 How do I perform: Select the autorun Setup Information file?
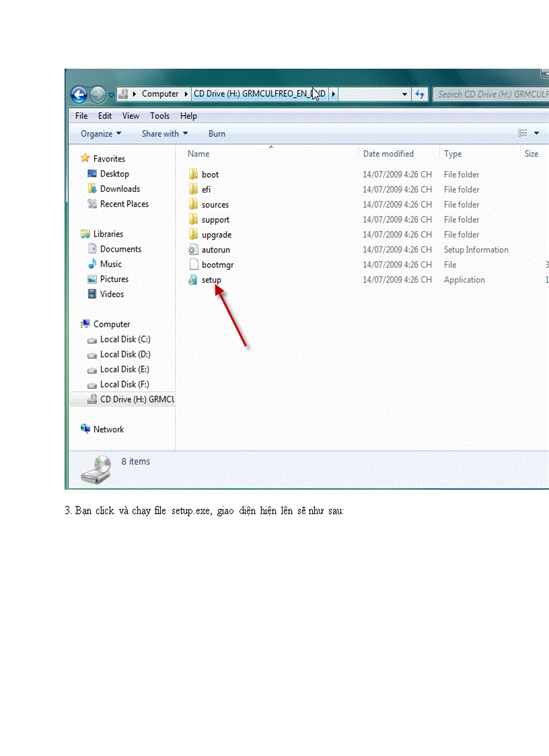[x=215, y=249]
